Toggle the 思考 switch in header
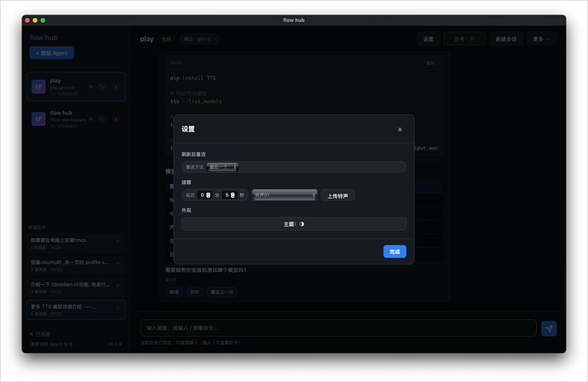The height and width of the screenshot is (382, 588). click(465, 38)
